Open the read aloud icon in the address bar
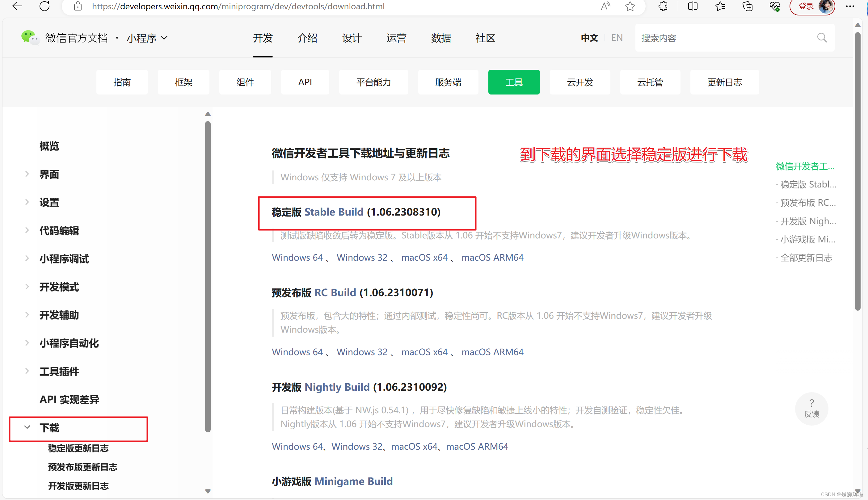 pyautogui.click(x=606, y=6)
